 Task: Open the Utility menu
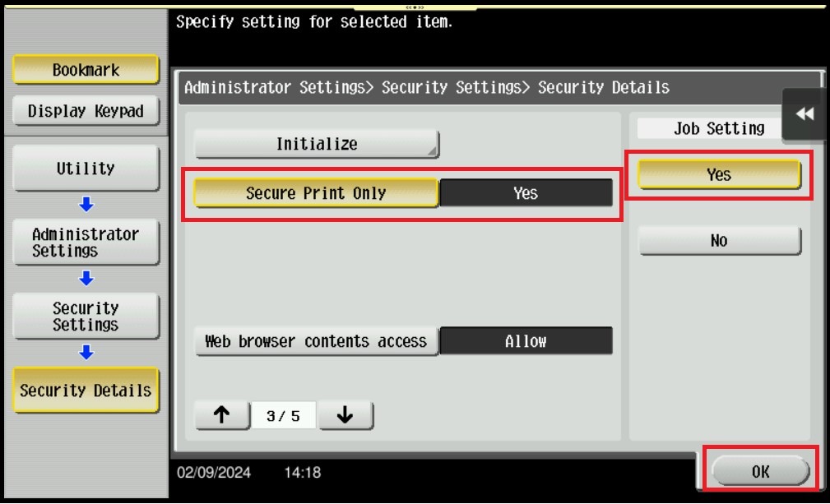(86, 169)
